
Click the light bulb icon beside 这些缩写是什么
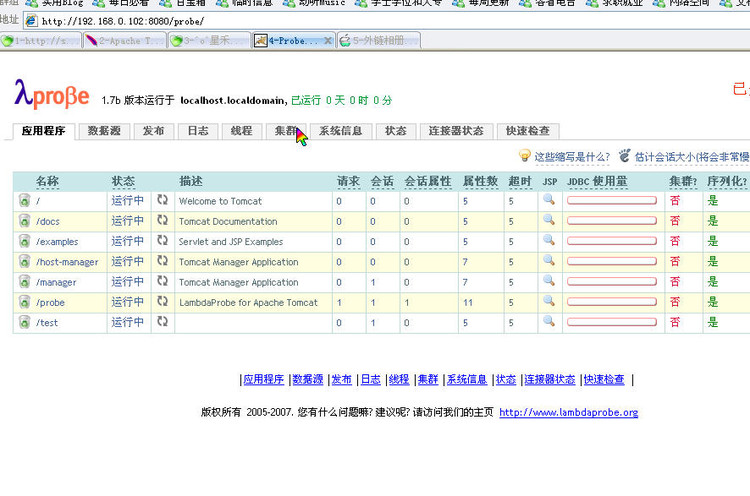[525, 155]
